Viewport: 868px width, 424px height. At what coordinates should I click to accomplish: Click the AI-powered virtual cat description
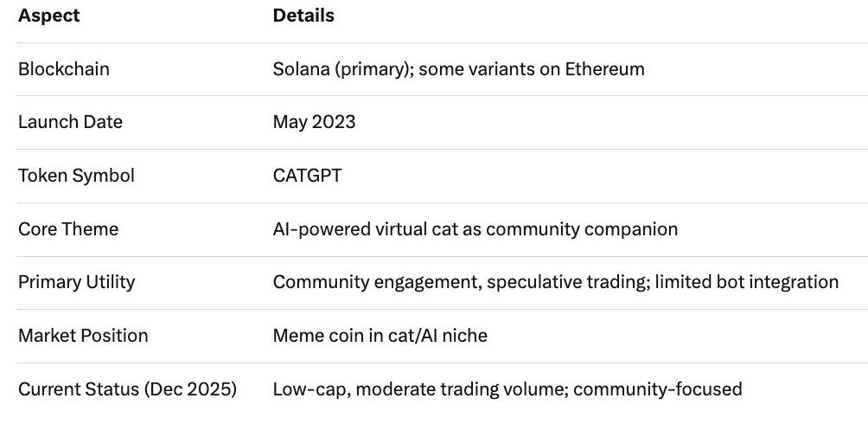point(475,229)
